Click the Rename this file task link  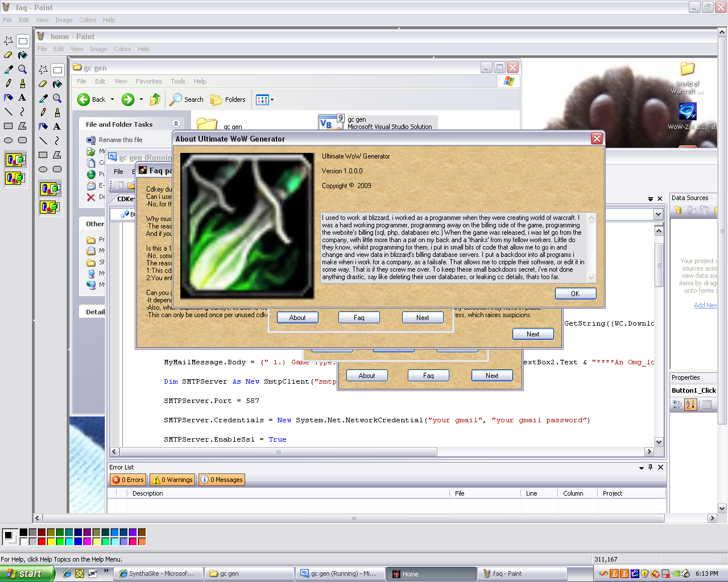point(121,140)
